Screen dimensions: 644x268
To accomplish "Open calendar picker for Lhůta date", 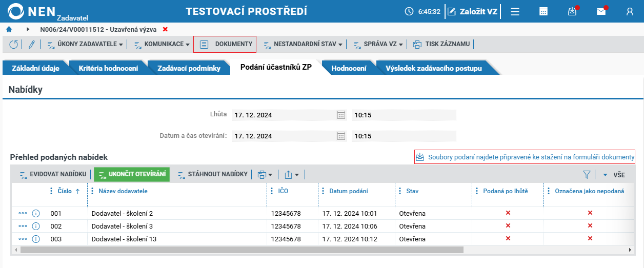I will [341, 115].
